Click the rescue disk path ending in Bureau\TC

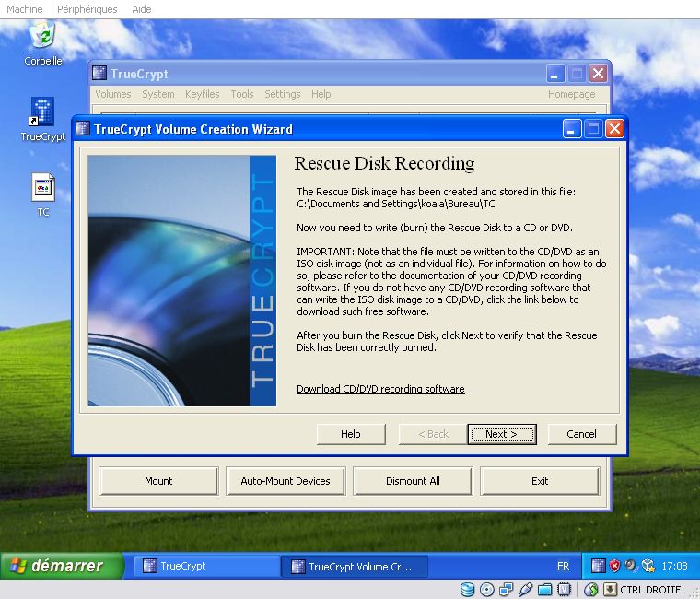396,204
